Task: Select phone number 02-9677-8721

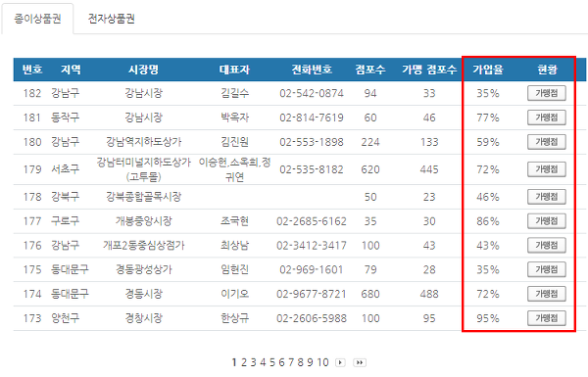Action: pyautogui.click(x=312, y=294)
